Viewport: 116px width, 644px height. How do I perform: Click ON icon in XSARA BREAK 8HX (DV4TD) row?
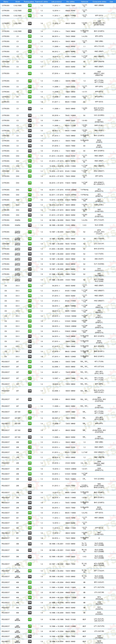tap(30, 249)
